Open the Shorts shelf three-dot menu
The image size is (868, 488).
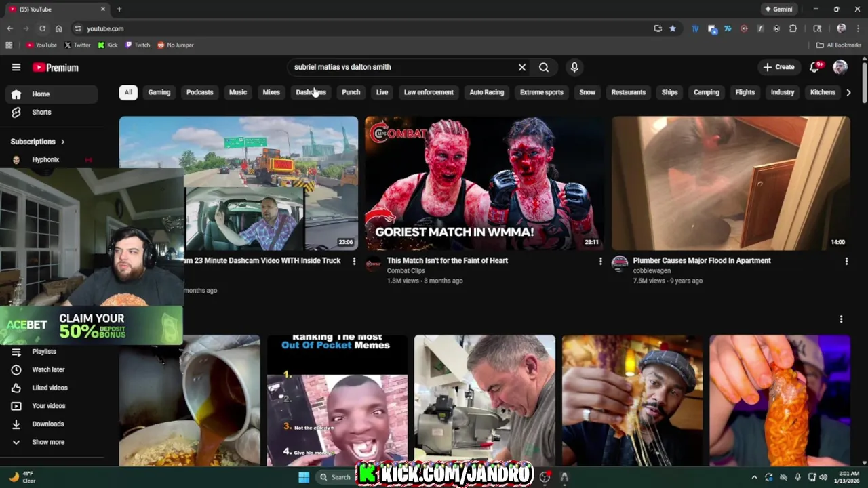[841, 319]
